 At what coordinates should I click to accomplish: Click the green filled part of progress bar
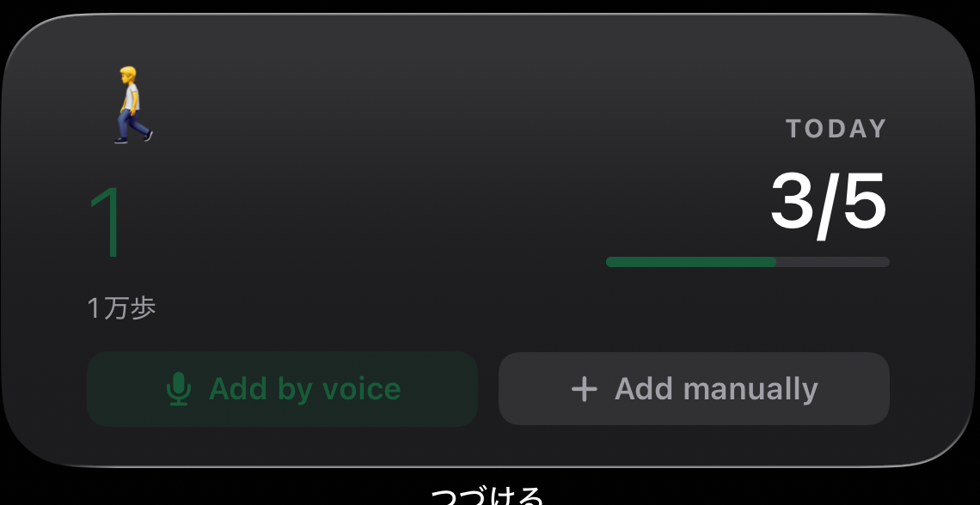(x=691, y=262)
